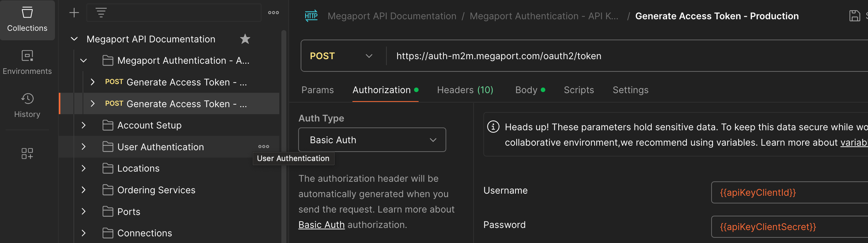Expand the Connections folder
The width and height of the screenshot is (868, 243).
(84, 233)
